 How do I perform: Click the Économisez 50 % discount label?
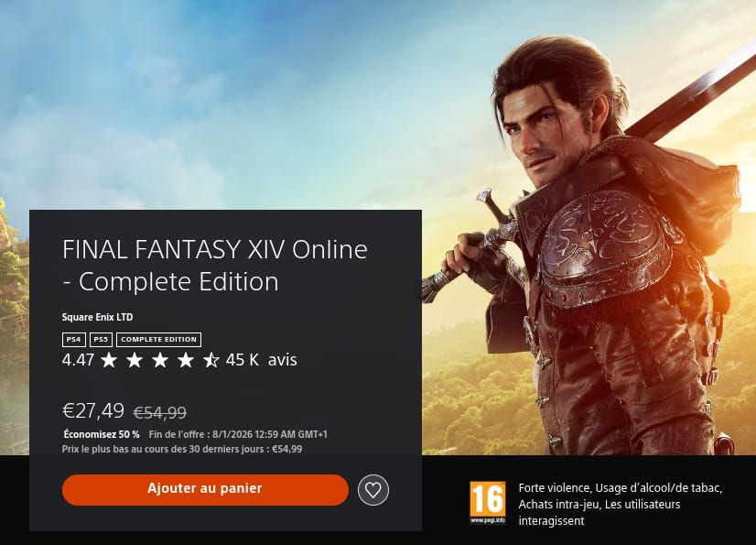[x=102, y=434]
